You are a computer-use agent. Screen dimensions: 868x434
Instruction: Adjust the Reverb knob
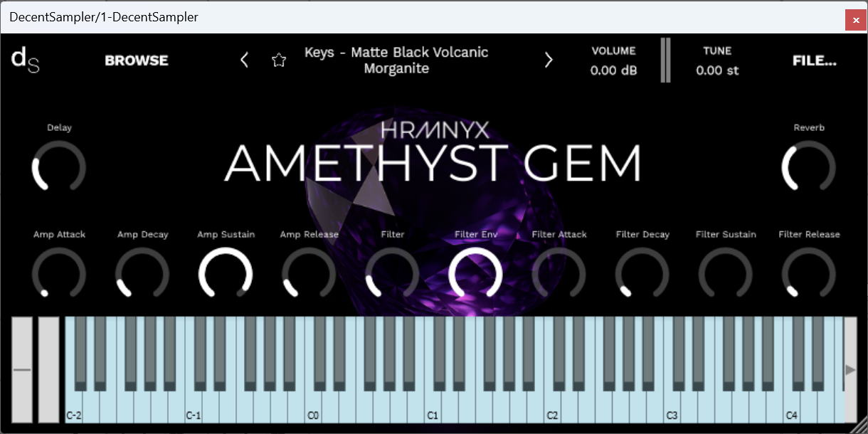coord(809,166)
